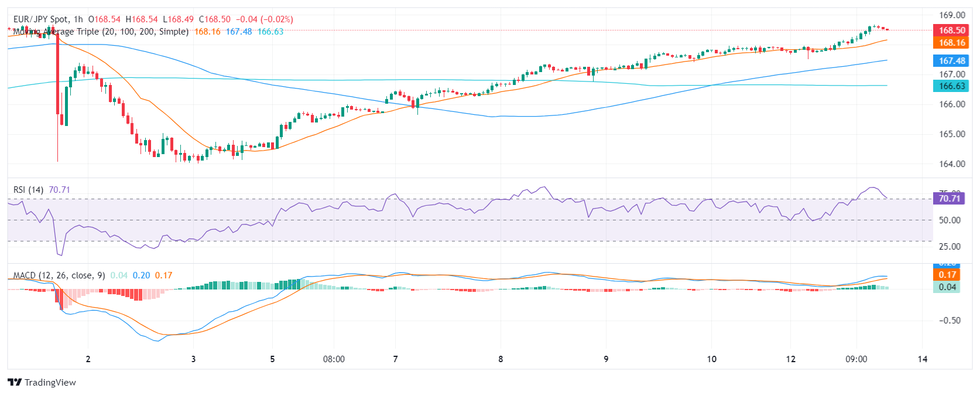The height and width of the screenshot is (395, 980).
Task: Click the −0.50 MACD scale label
Action: tap(950, 321)
